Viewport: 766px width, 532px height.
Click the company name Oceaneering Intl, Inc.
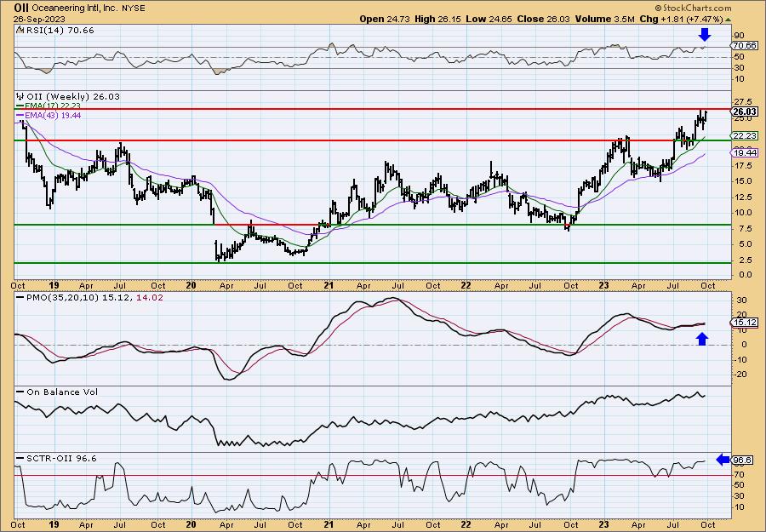pyautogui.click(x=74, y=9)
